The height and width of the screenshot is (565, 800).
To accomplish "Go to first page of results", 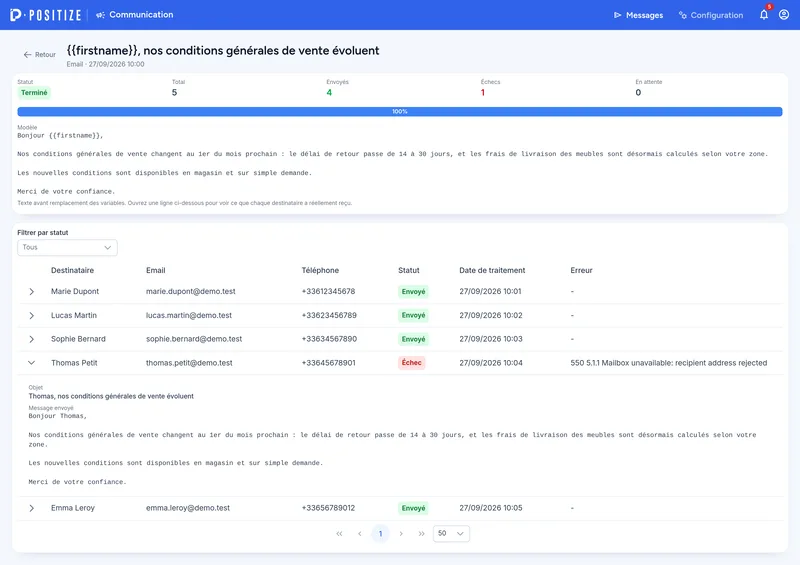I will (339, 534).
